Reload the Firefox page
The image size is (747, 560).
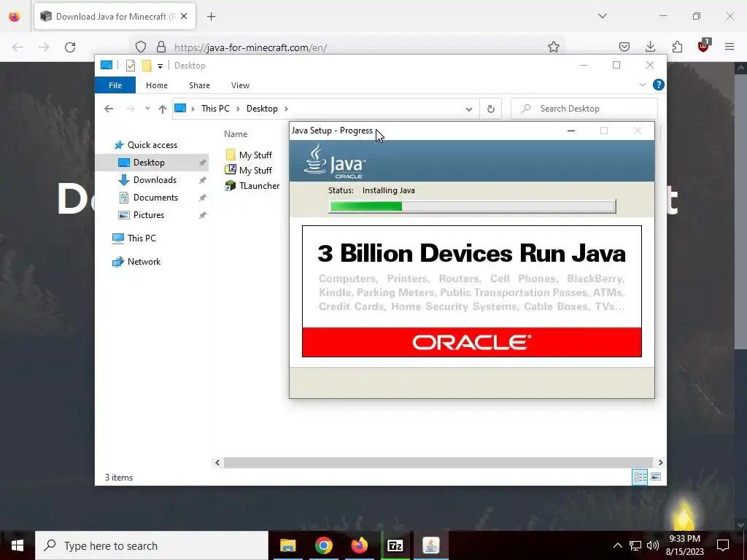coord(70,47)
